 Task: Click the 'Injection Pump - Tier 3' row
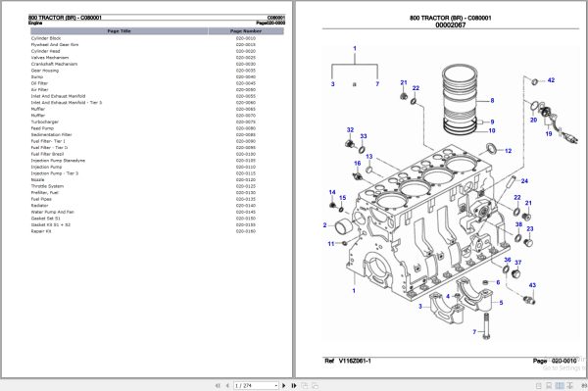157,173
